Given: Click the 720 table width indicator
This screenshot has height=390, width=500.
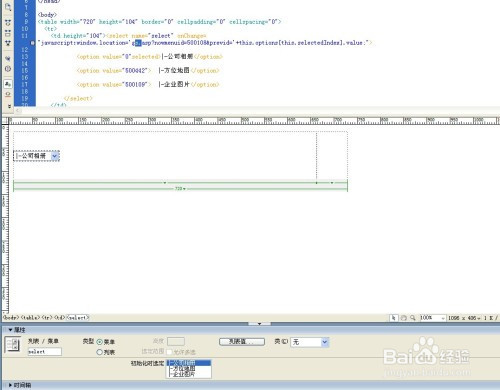Looking at the screenshot, I should [x=180, y=189].
